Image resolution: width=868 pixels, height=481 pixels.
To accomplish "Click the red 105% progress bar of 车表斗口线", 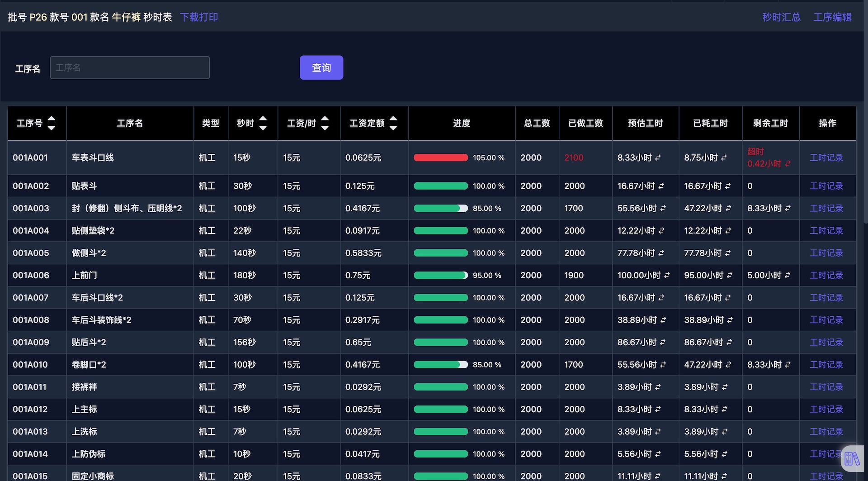I will tap(440, 157).
